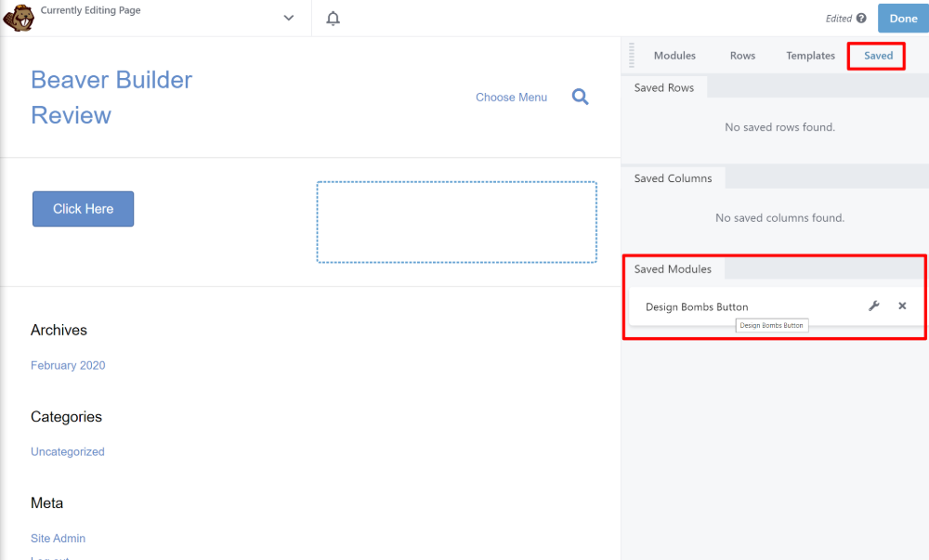
Task: Edit Design Bombs Button via wrench icon
Action: (874, 306)
